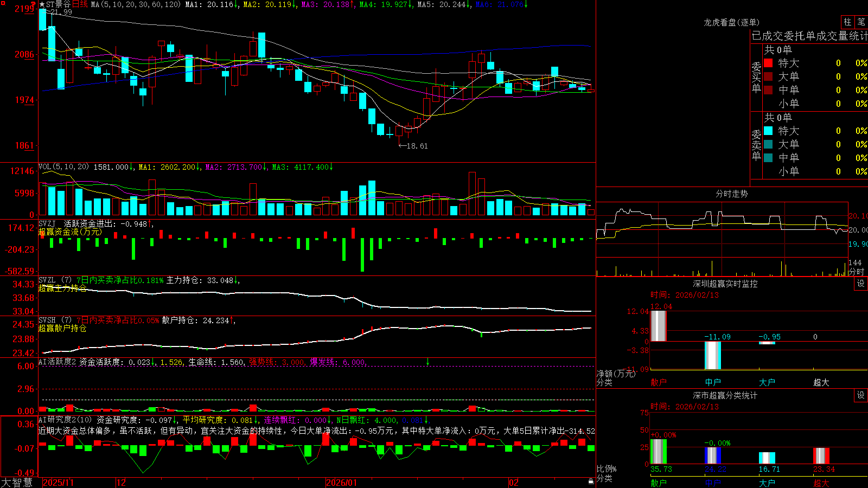Click the 分时走势 panel title
This screenshot has width=868, height=488.
coord(731,194)
